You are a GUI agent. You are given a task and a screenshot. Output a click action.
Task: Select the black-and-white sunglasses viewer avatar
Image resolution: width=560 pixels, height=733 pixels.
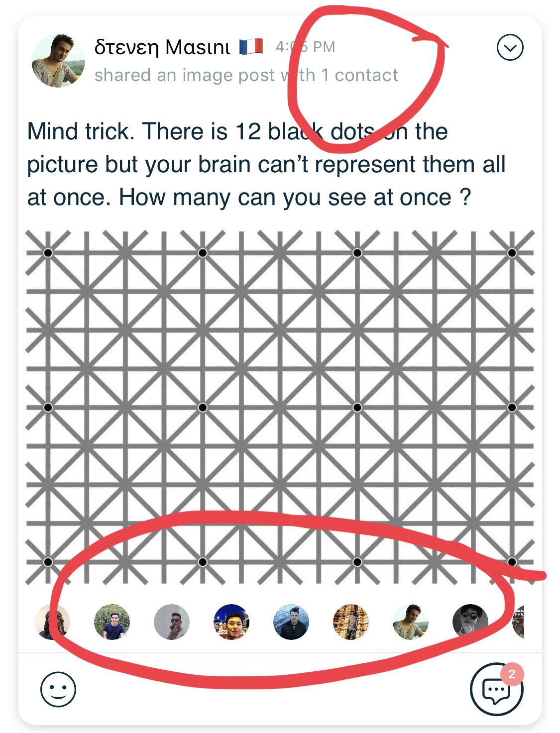[470, 622]
